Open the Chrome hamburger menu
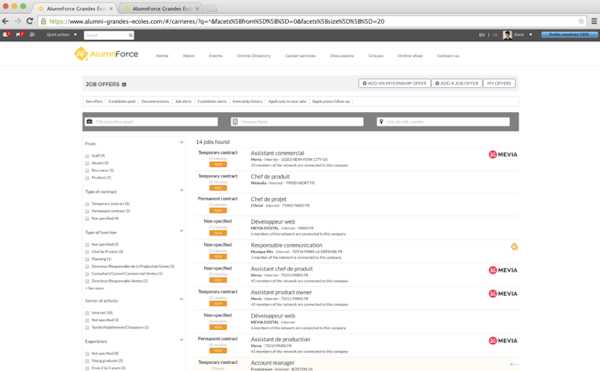Screen dimensions: 600x371 (594, 21)
